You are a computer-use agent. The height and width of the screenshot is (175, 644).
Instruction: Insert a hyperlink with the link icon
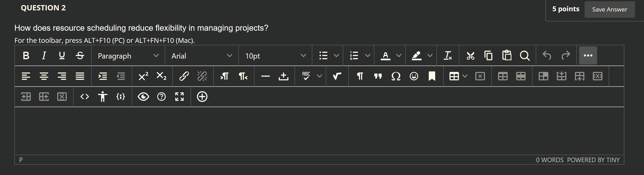click(184, 76)
